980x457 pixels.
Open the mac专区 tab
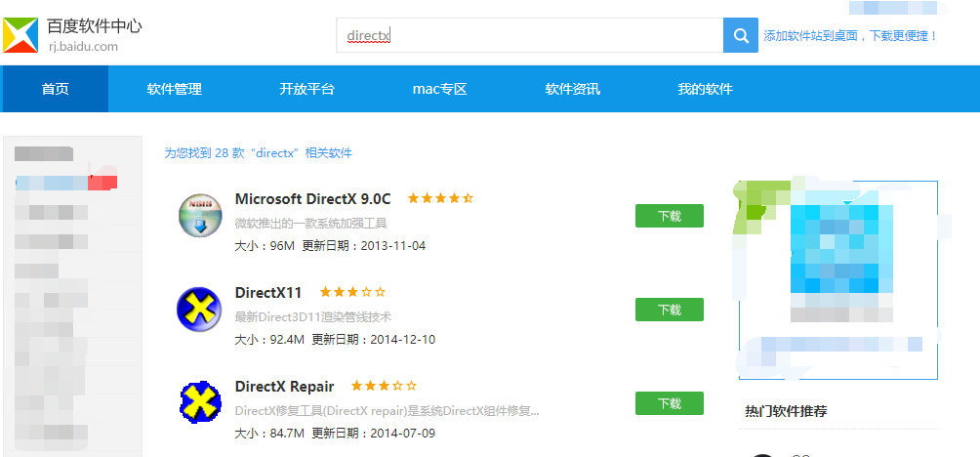(x=440, y=89)
